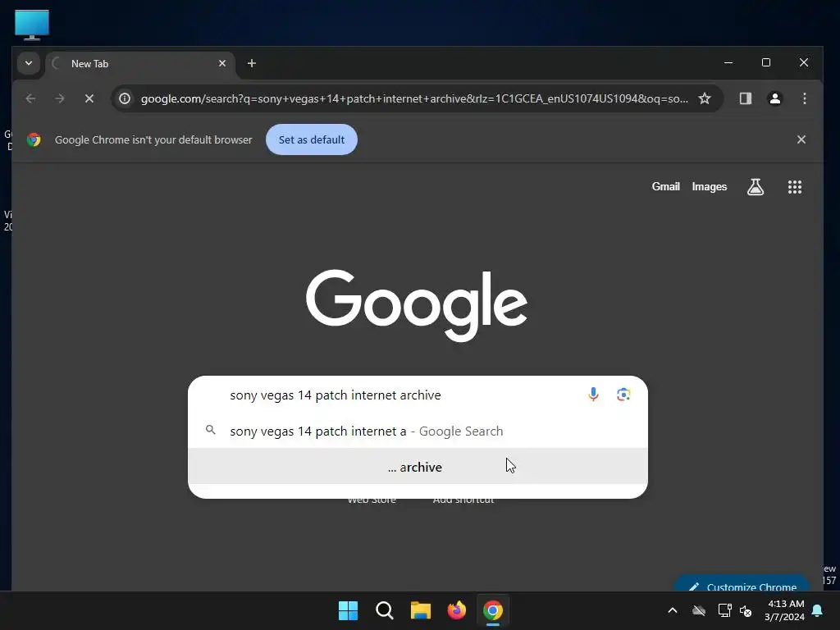Click Set as default button
Screen dimensions: 840x630
(312, 139)
